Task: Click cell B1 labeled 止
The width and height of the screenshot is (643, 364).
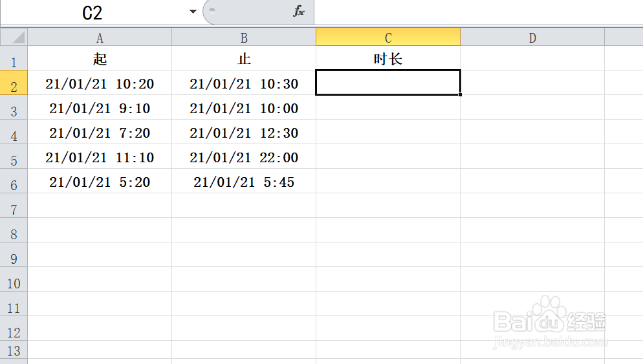Action: pyautogui.click(x=244, y=59)
